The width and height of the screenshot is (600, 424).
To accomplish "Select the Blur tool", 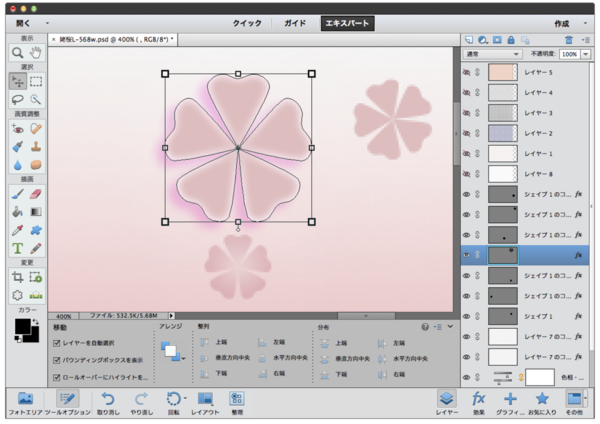I will [18, 165].
